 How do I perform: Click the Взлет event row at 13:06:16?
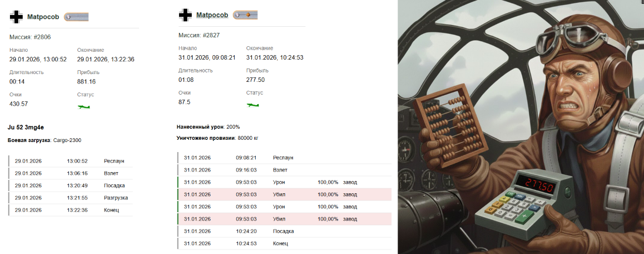pos(71,173)
